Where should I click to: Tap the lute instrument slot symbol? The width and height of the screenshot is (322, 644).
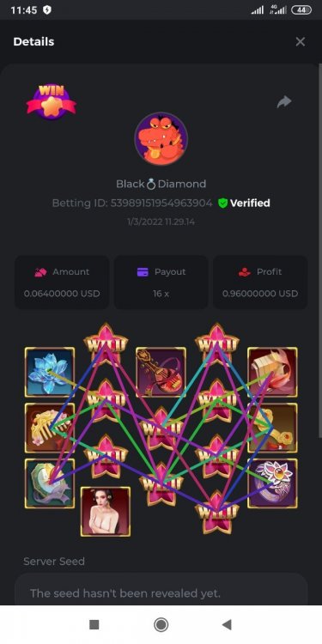point(161,372)
